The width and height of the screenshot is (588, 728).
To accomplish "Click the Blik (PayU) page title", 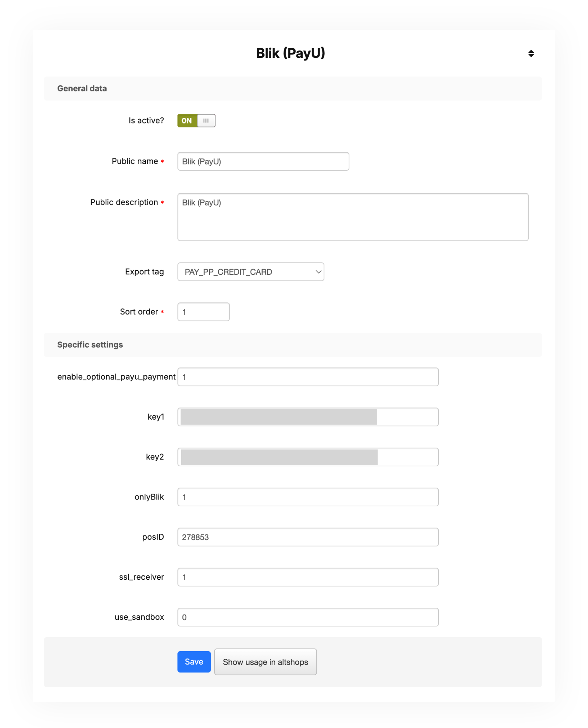I will (291, 53).
